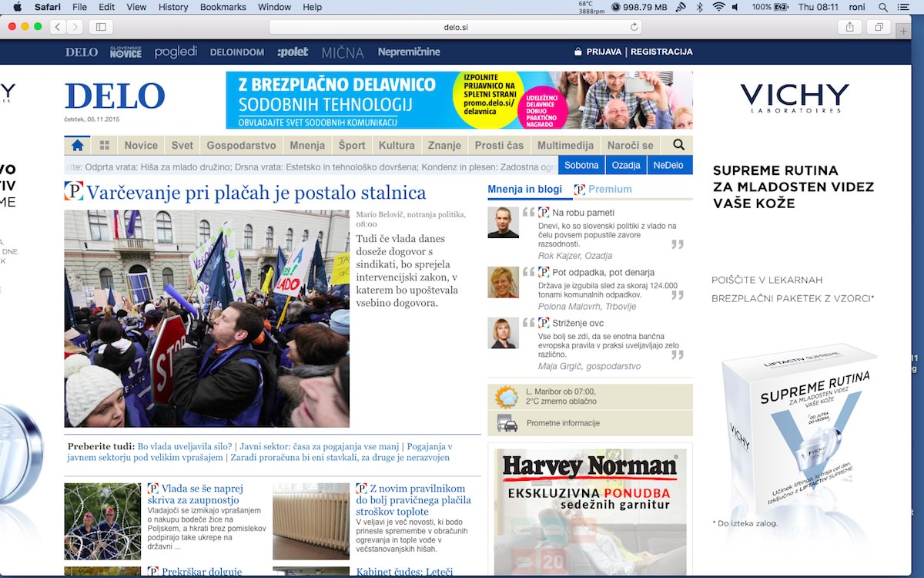Reload page using address bar icon
924x578 pixels.
(634, 27)
